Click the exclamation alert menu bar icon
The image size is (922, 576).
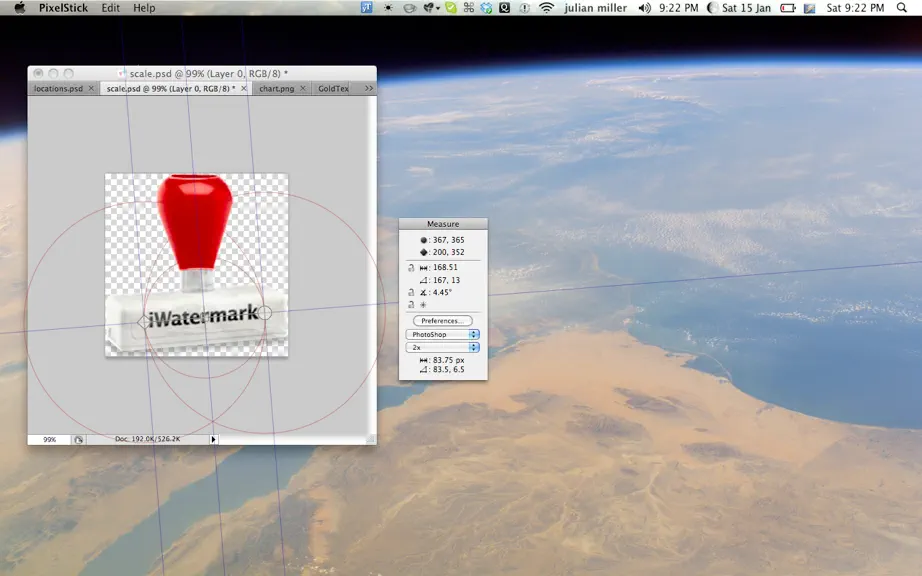point(524,8)
